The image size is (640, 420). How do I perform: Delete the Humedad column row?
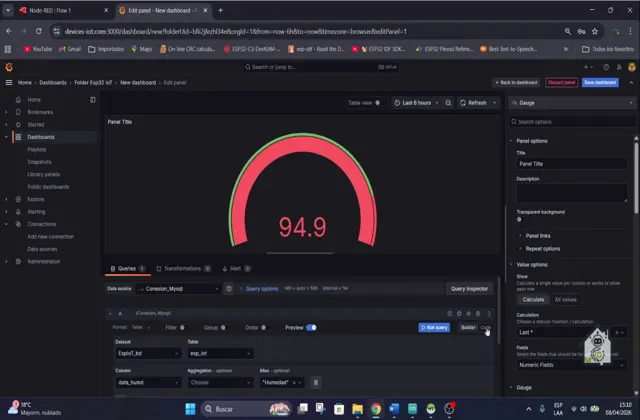pyautogui.click(x=316, y=382)
